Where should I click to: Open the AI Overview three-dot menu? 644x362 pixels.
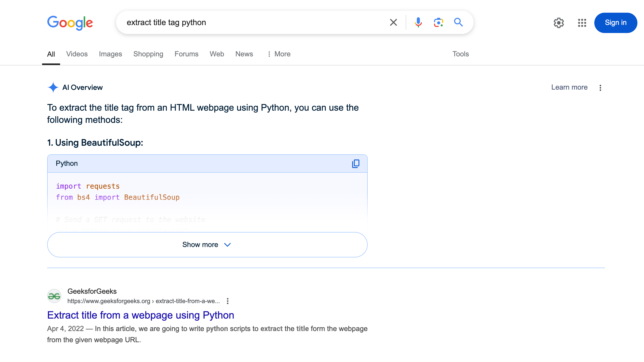pos(600,87)
